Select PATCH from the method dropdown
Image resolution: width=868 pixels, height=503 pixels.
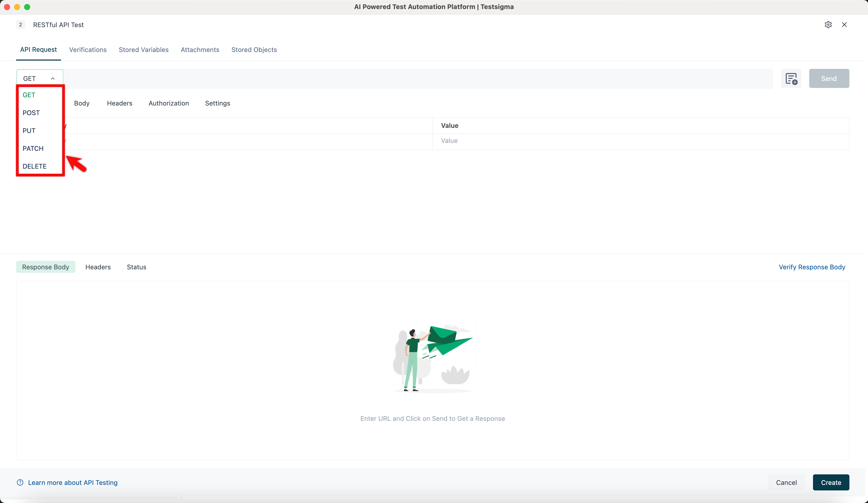(x=33, y=148)
